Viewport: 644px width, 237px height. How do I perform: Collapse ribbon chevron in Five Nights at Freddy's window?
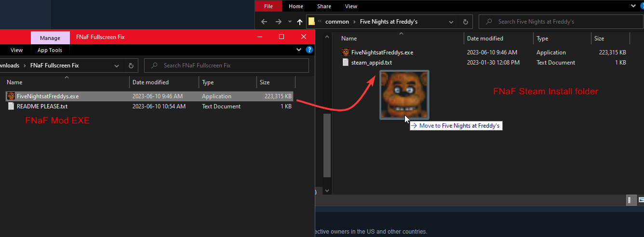coord(633,6)
